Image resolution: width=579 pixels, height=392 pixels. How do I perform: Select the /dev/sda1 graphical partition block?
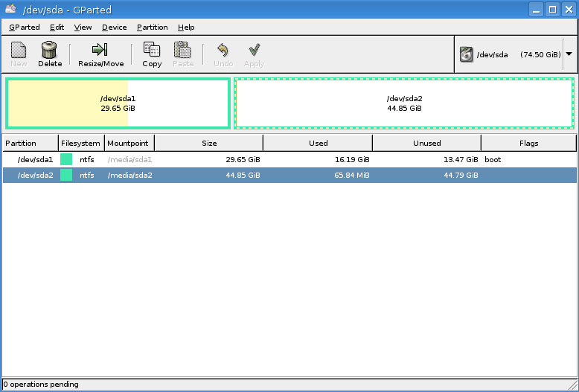tap(118, 103)
